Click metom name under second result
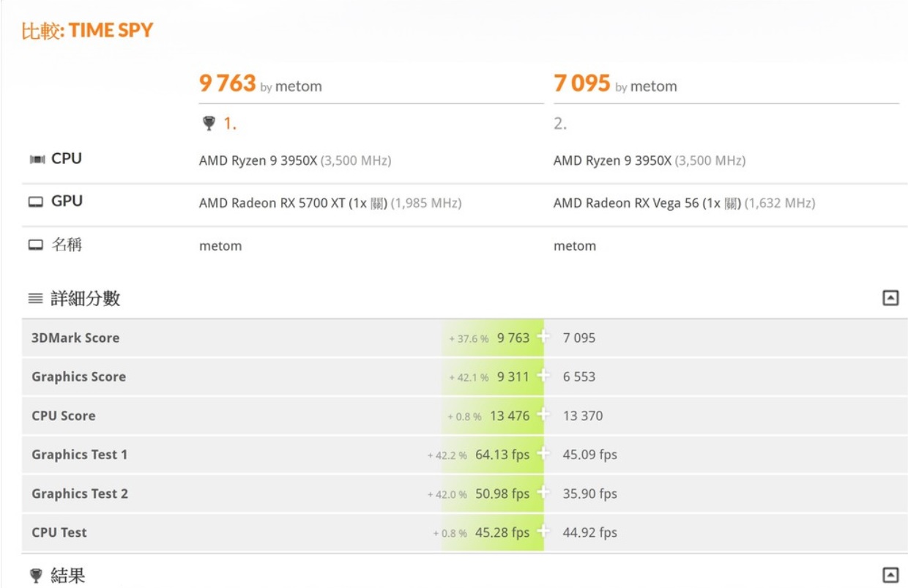The width and height of the screenshot is (908, 588). (575, 246)
